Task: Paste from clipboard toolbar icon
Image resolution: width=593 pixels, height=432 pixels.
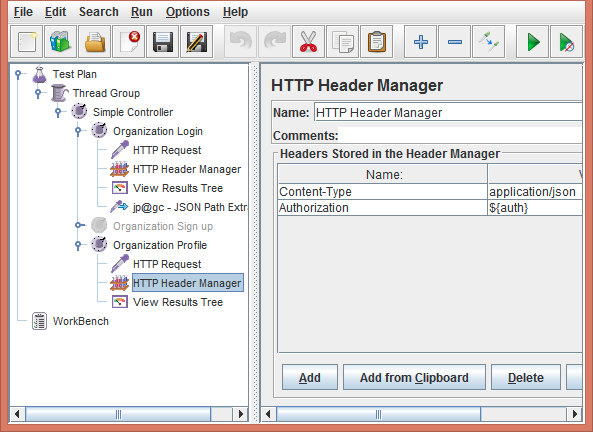Action: click(x=377, y=42)
